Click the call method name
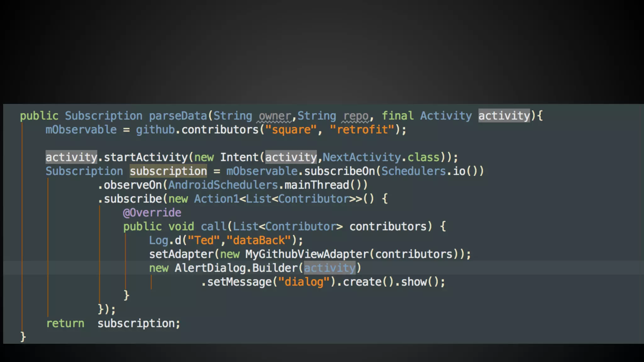The height and width of the screenshot is (362, 644). 213,227
